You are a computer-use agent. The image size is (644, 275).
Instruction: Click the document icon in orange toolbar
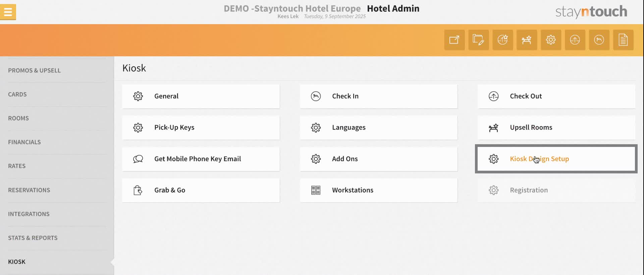click(623, 40)
